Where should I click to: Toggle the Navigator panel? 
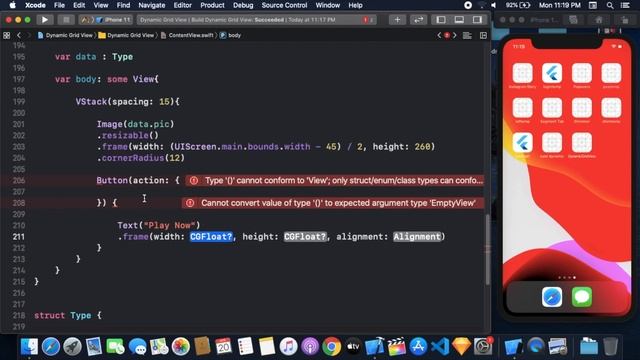441,20
